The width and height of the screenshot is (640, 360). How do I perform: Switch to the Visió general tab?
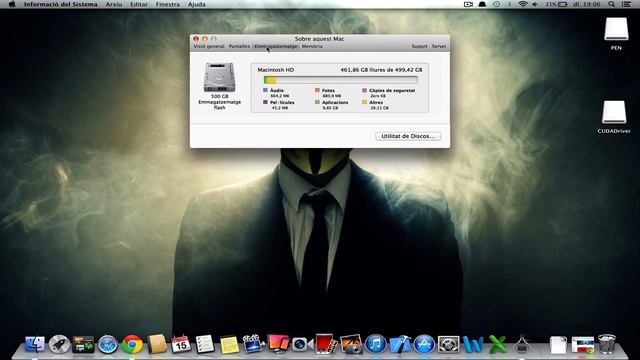click(209, 46)
